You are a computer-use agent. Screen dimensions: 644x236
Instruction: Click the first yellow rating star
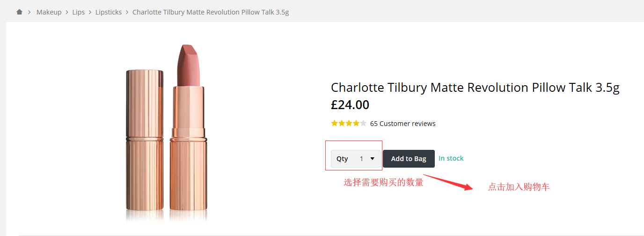334,124
